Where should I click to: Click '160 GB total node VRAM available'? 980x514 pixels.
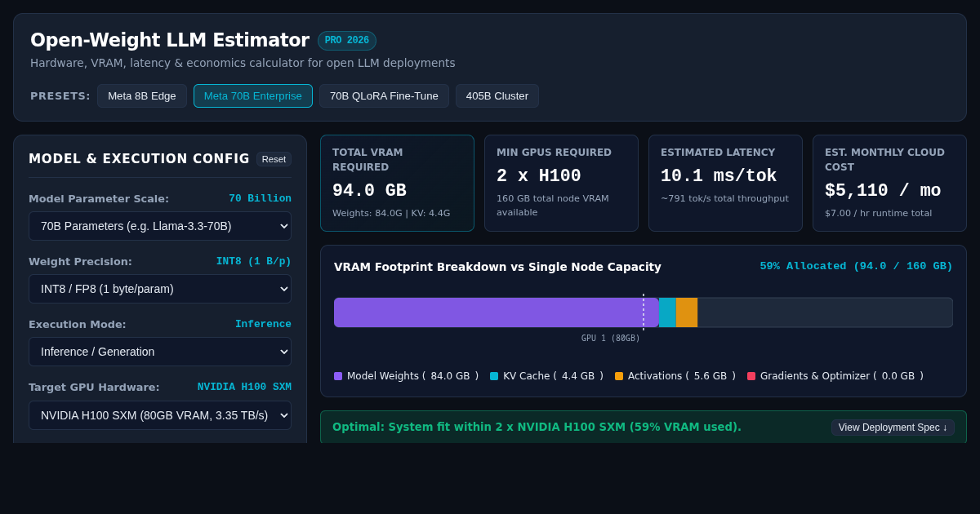point(553,206)
